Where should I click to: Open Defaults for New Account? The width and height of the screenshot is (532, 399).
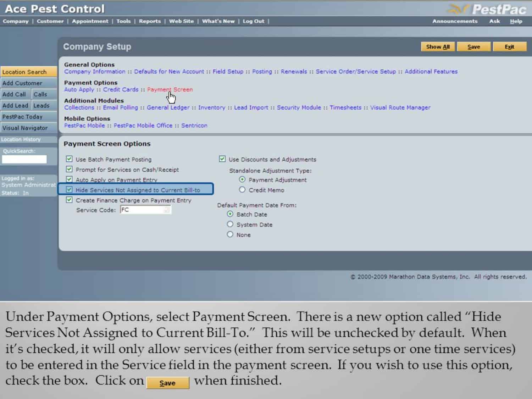[x=169, y=72]
